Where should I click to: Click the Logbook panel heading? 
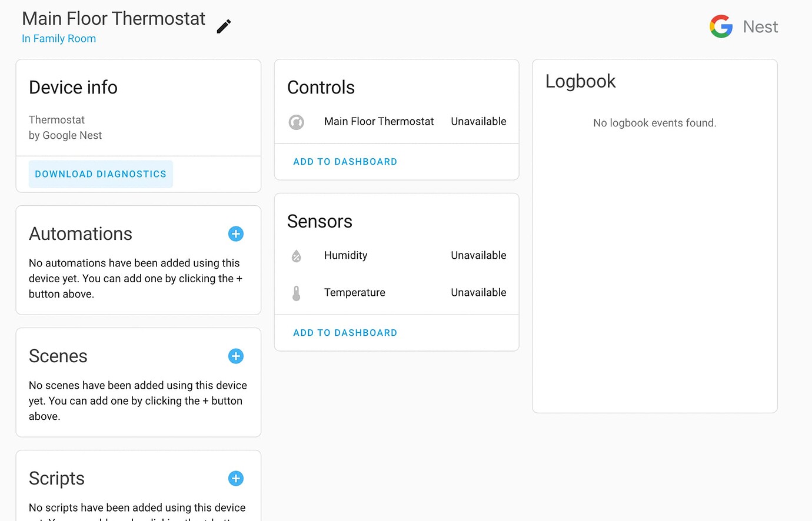pos(580,81)
